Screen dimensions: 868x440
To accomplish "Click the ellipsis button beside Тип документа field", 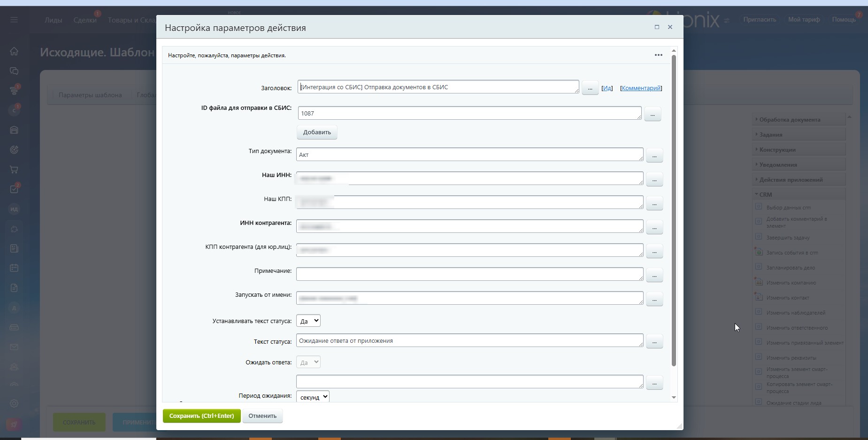I will coord(654,155).
